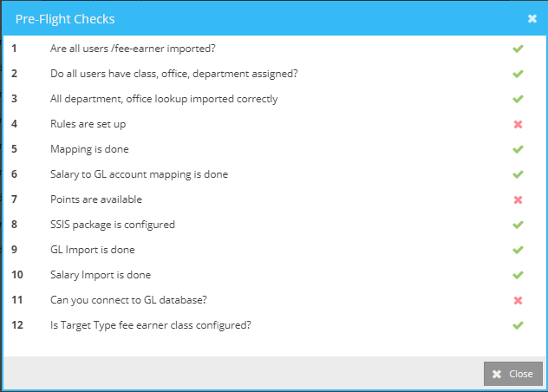Viewport: 548px width, 392px height.
Task: Dismiss the dialog using the header X
Action: tap(532, 18)
